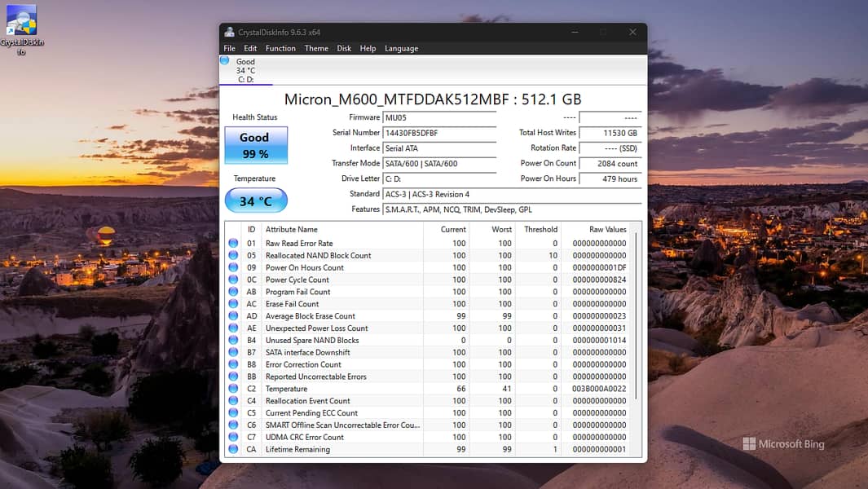The height and width of the screenshot is (489, 868).
Task: Open the Disk menu
Action: pyautogui.click(x=344, y=48)
